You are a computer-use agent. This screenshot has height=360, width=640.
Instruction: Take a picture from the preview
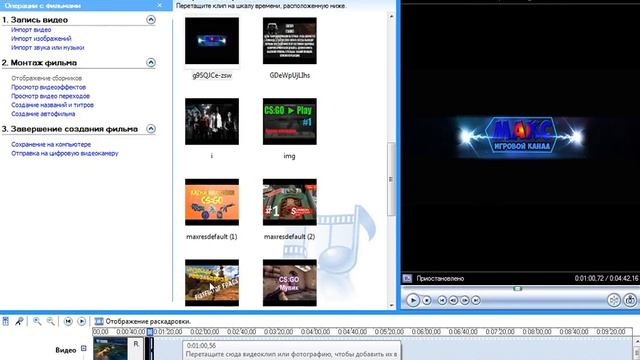[x=630, y=300]
